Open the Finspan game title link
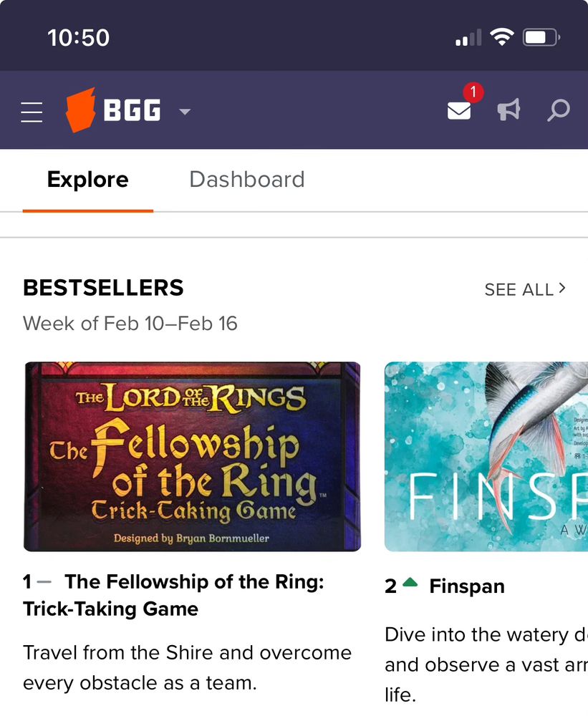 tap(466, 586)
